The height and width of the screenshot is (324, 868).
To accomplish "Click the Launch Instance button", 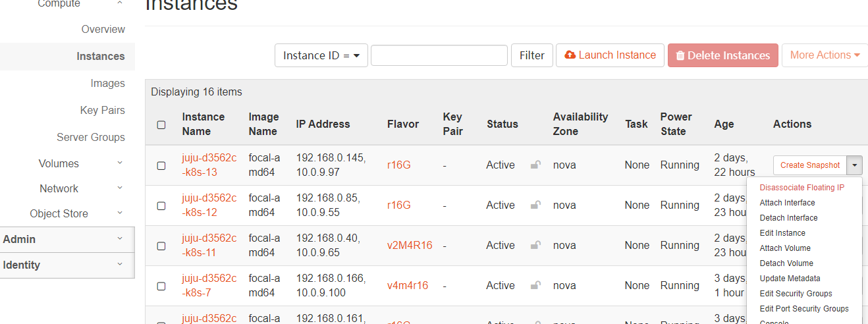I will [610, 55].
